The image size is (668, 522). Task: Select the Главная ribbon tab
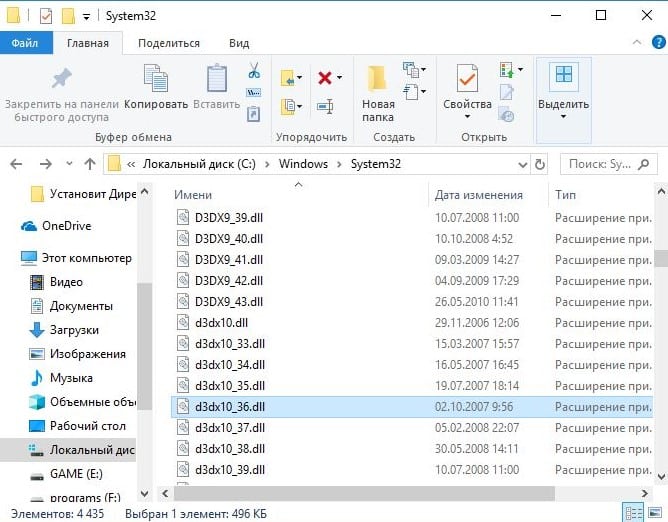(x=88, y=43)
